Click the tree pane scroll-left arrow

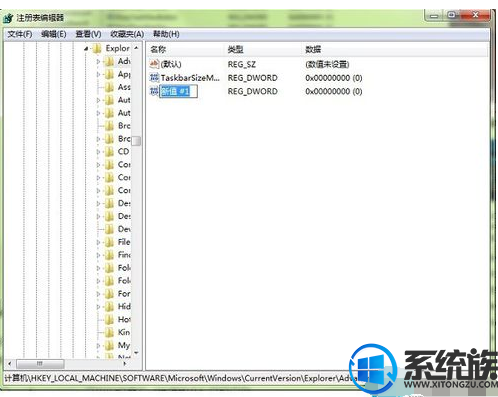[x=10, y=363]
